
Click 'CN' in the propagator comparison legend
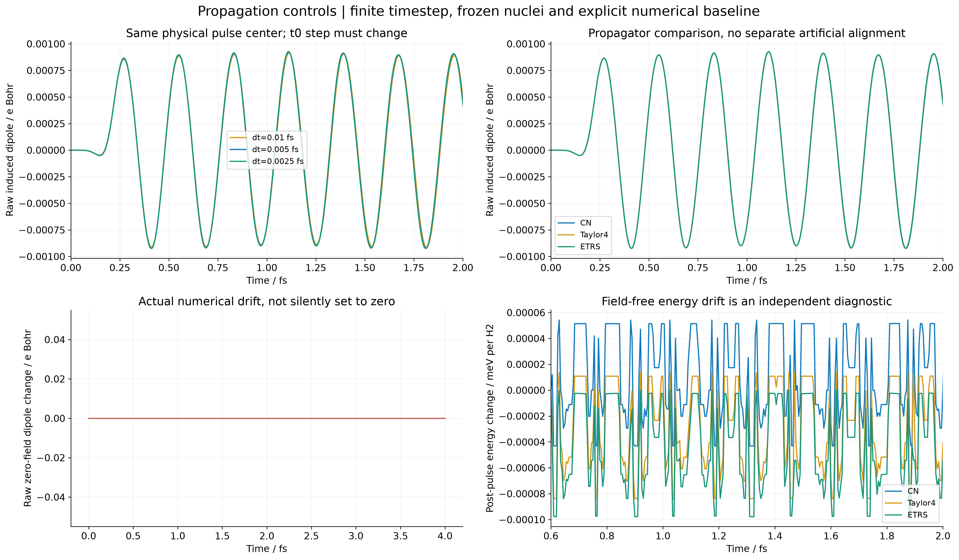pyautogui.click(x=586, y=223)
